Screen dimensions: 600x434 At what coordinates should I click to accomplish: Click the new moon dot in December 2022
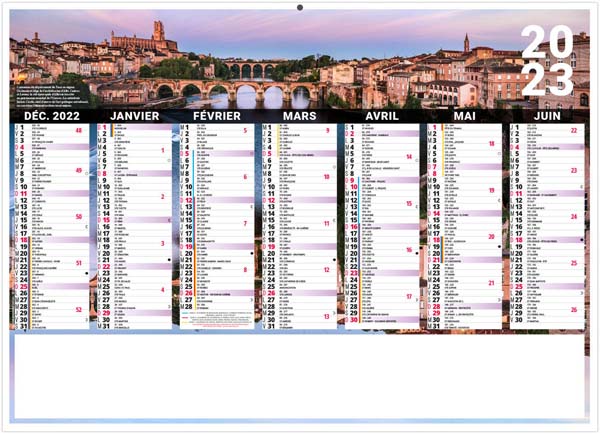click(x=87, y=273)
